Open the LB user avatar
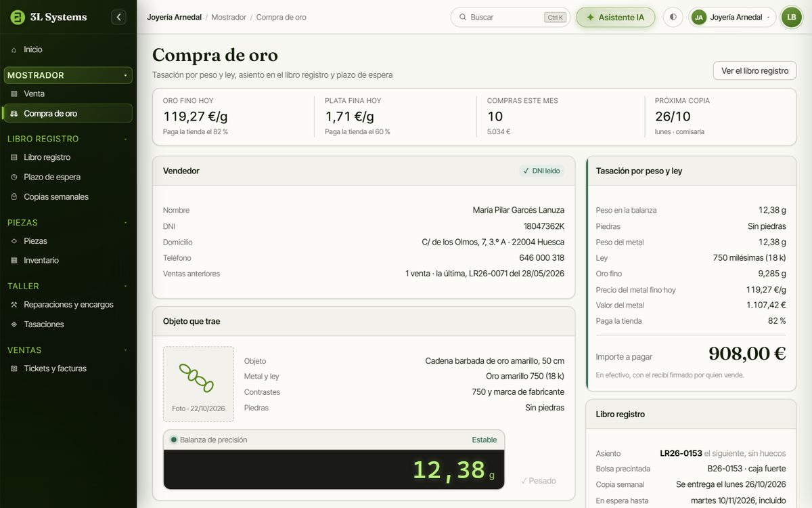The height and width of the screenshot is (508, 812). click(791, 17)
